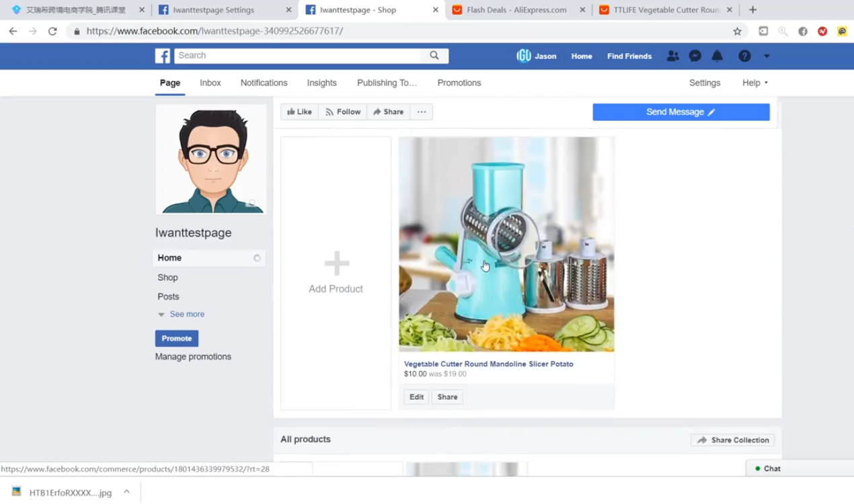Open Vegetable Cutter Round Mandoline product title

[x=489, y=364]
